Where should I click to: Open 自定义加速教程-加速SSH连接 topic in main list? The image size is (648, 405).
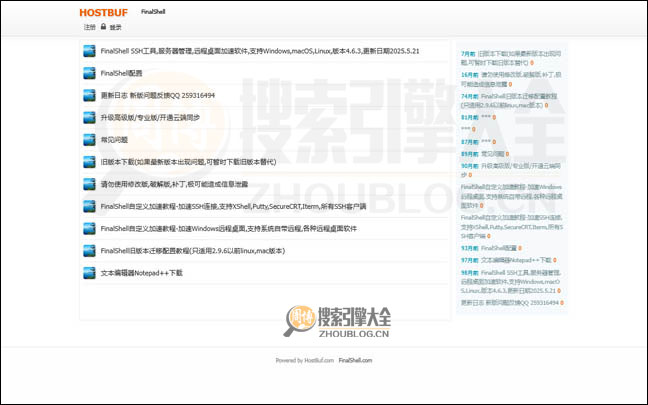(x=233, y=206)
